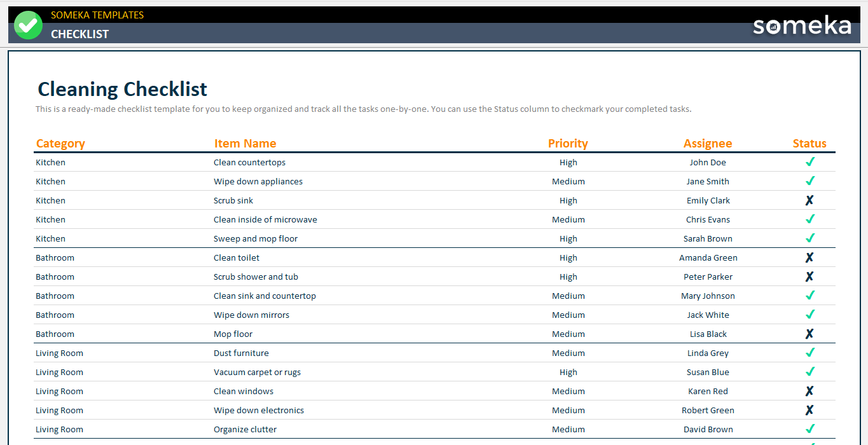Select Medium priority cell for Dust furniture
Image resolution: width=868 pixels, height=445 pixels.
pos(568,353)
